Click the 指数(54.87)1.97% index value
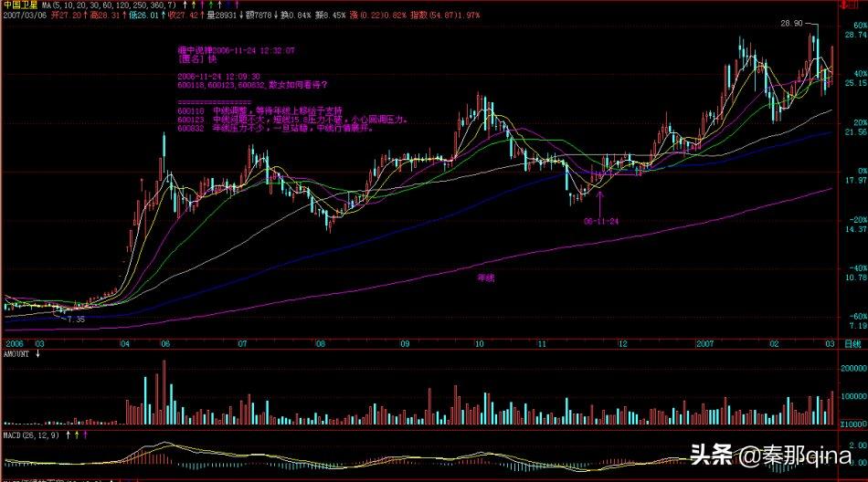Image resolution: width=868 pixels, height=482 pixels. tap(445, 15)
